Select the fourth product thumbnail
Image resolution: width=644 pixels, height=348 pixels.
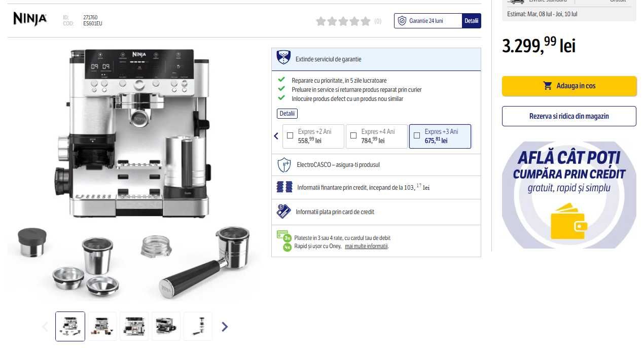click(x=166, y=326)
